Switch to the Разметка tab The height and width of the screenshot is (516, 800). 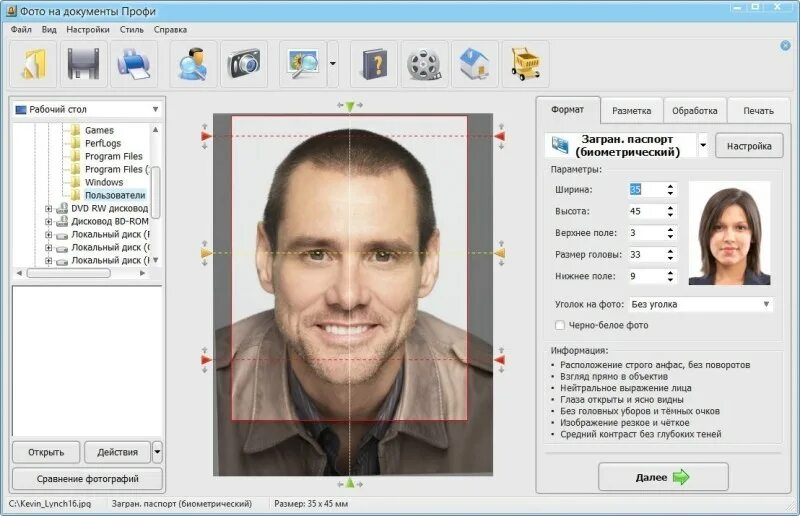632,111
